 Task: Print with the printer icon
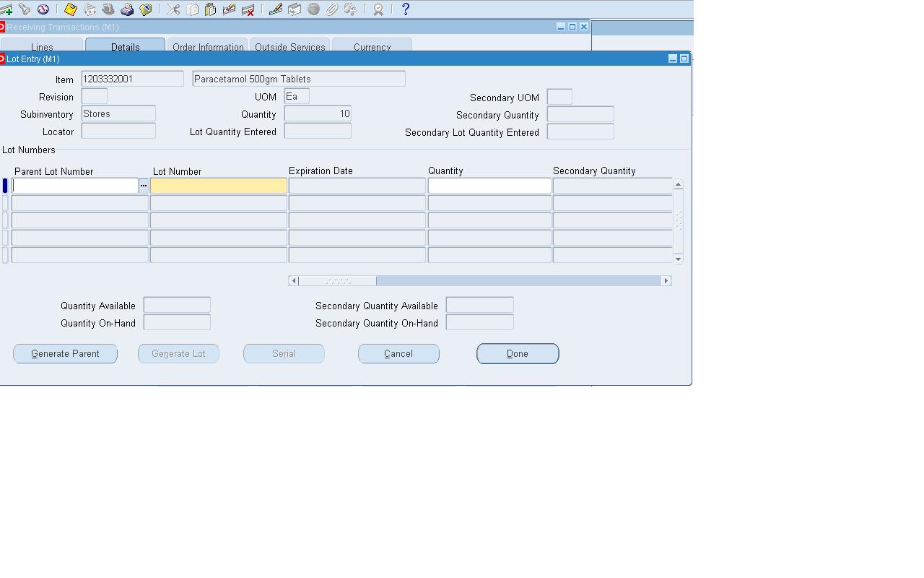pos(127,9)
